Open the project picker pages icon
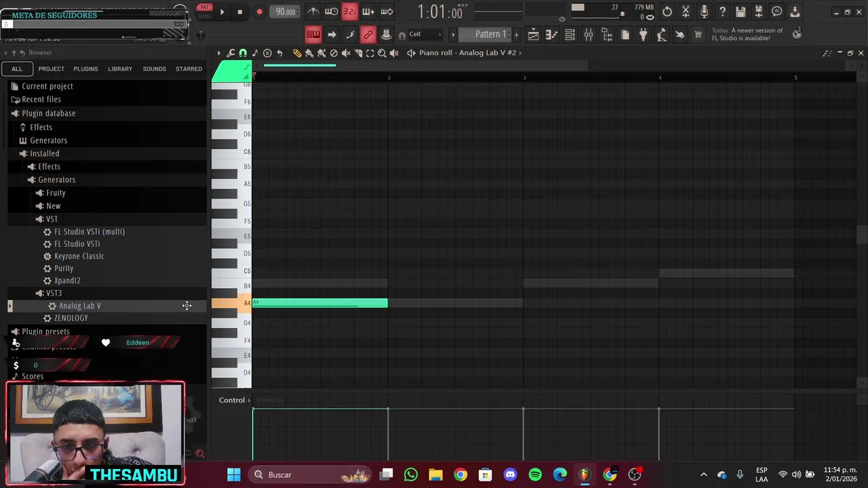 [x=625, y=35]
